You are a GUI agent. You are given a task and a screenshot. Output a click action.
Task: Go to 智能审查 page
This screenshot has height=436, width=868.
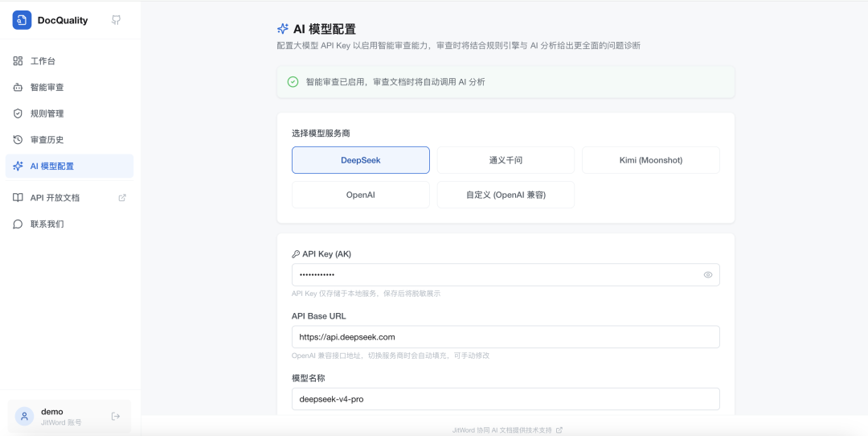point(69,87)
